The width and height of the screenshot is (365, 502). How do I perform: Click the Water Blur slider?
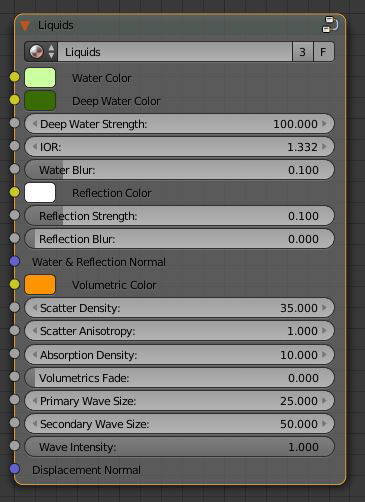tap(179, 170)
